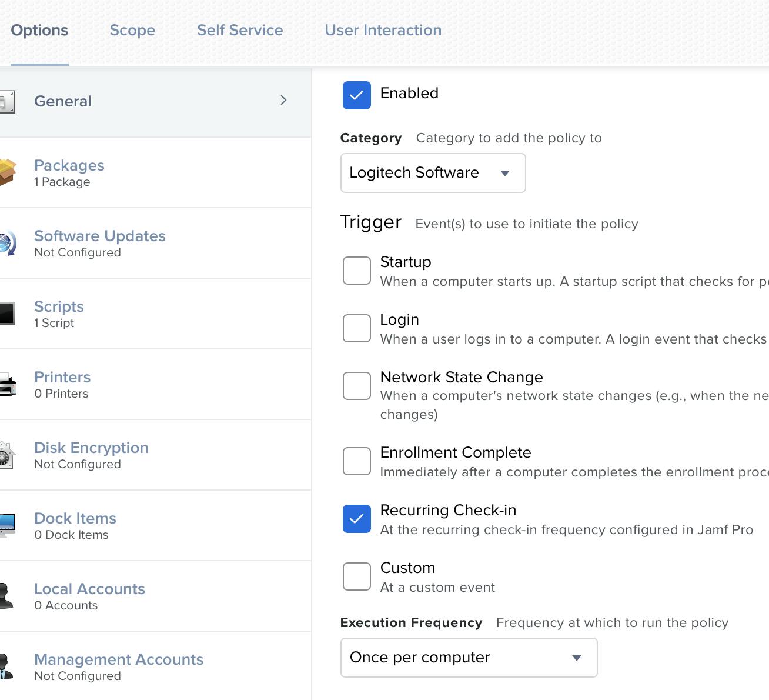This screenshot has width=769, height=700.
Task: Click the Printers printer icon
Action: click(7, 384)
